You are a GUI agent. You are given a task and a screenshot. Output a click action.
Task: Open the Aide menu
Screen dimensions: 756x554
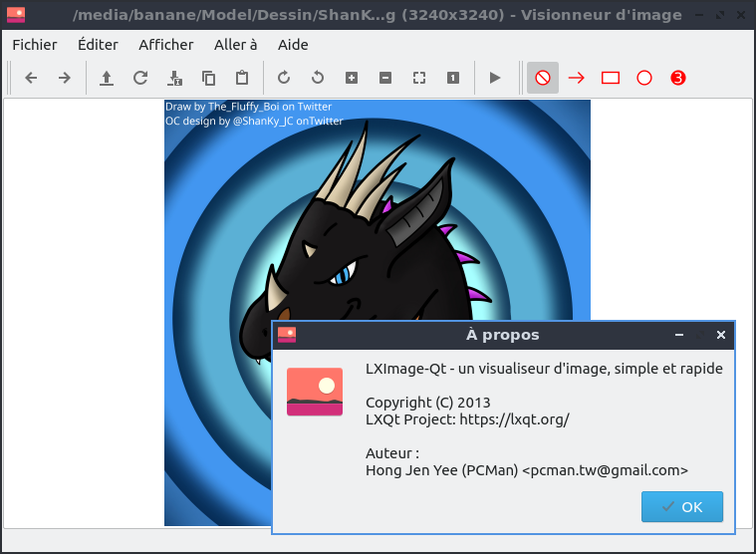pyautogui.click(x=293, y=45)
